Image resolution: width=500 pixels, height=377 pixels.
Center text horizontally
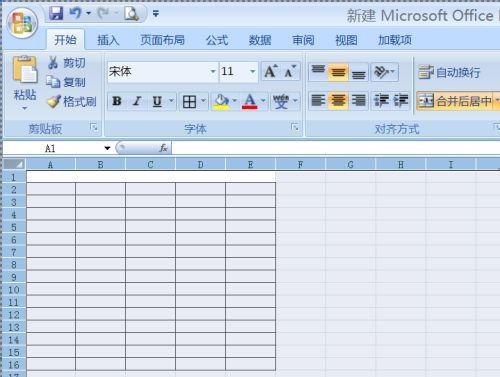338,101
